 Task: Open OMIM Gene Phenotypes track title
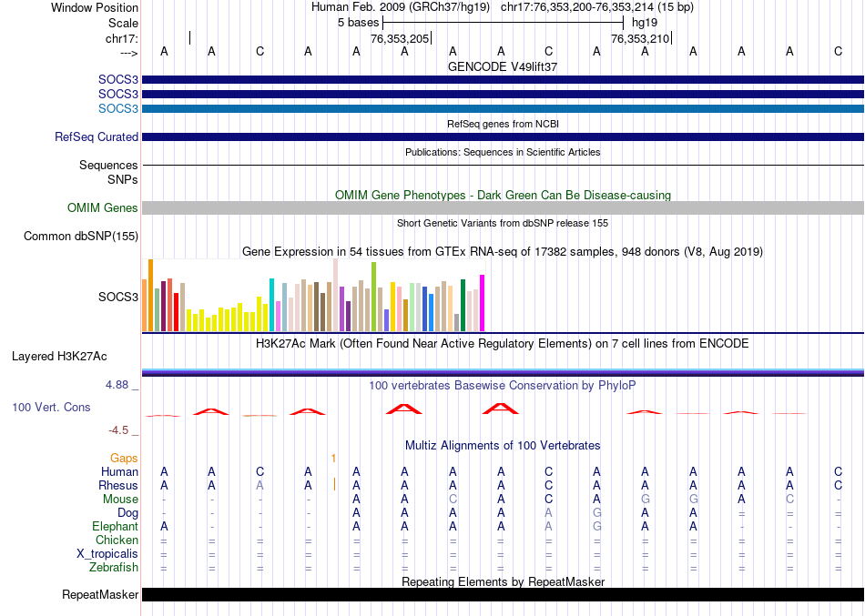[x=503, y=196]
